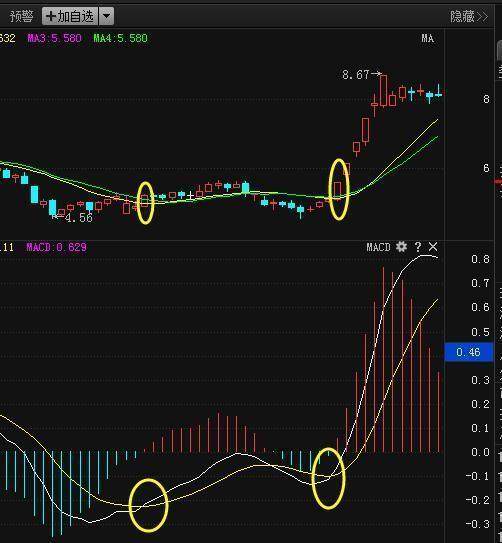Click yellow circle on first MACD crossover
This screenshot has height=543, width=502.
[149, 505]
